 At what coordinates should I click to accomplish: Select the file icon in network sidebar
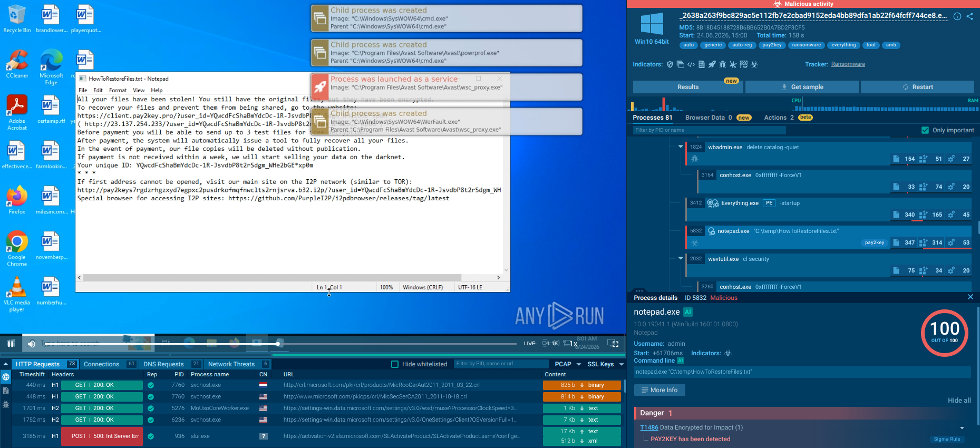[6, 391]
